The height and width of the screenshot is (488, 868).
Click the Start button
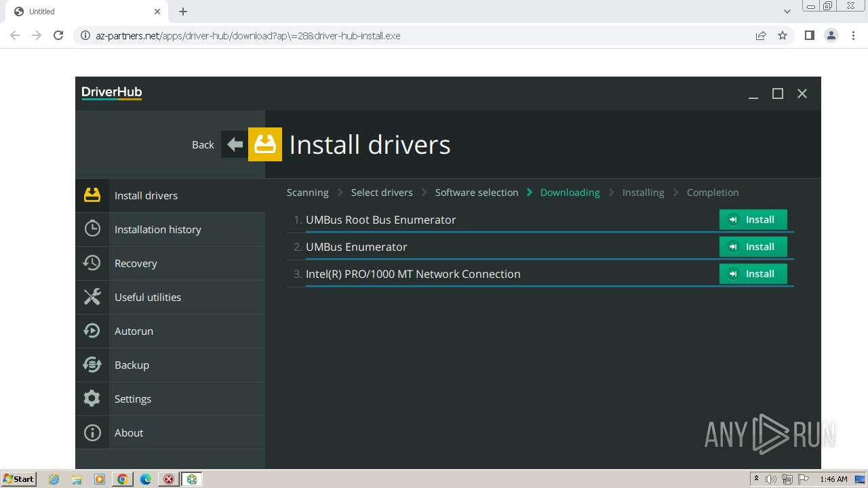tap(18, 479)
